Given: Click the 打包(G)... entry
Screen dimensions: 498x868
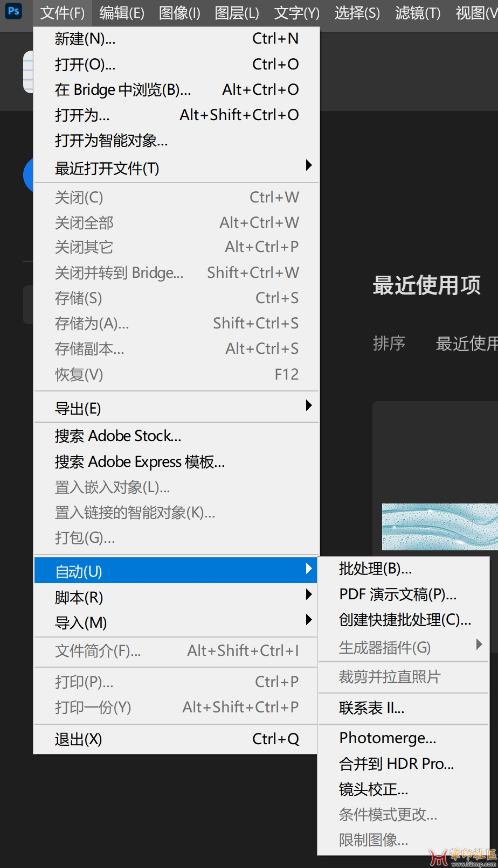Looking at the screenshot, I should 177,537.
